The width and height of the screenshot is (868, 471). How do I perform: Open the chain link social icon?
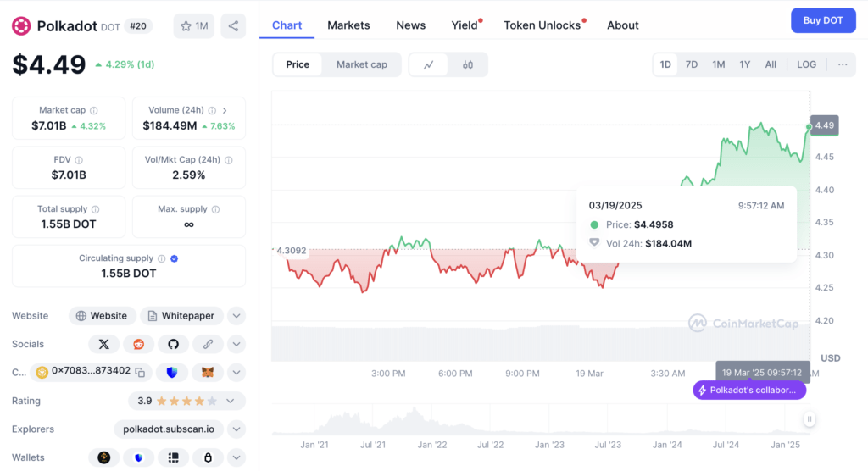209,344
